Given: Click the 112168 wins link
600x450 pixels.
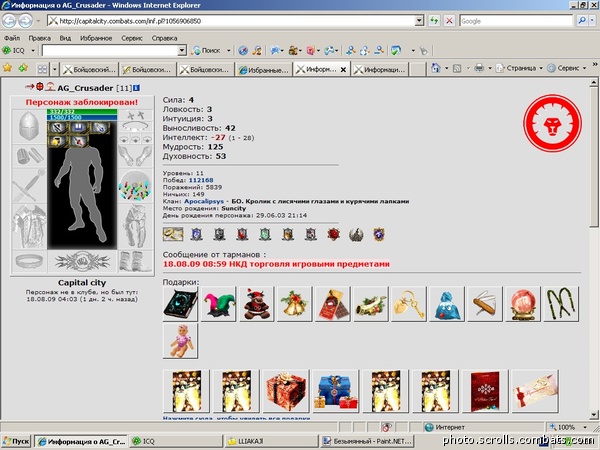Looking at the screenshot, I should [x=201, y=180].
